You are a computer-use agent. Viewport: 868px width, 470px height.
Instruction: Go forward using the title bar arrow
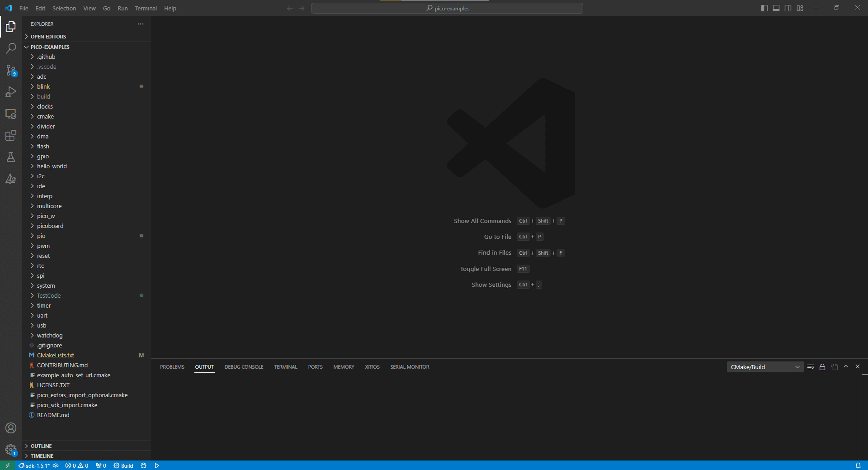tap(302, 8)
